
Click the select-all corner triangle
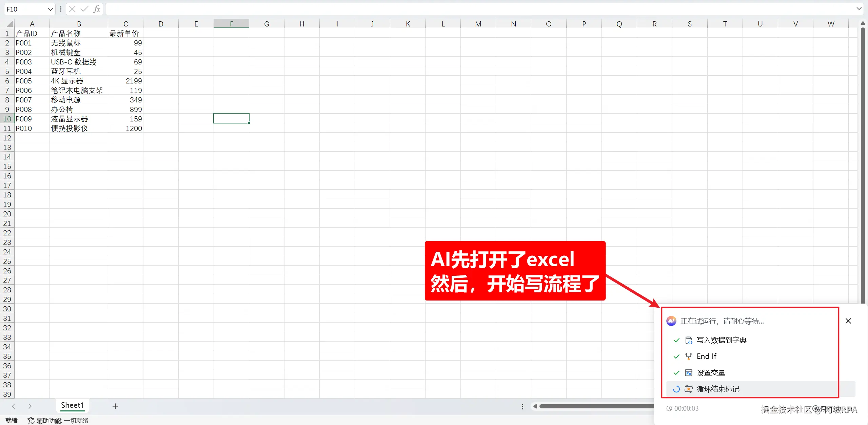click(x=10, y=24)
